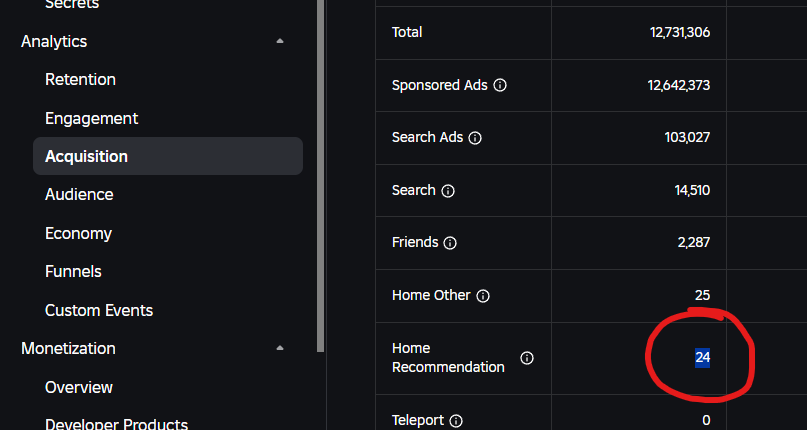
Task: Click info icon next to Sponsored Ads
Action: 500,86
